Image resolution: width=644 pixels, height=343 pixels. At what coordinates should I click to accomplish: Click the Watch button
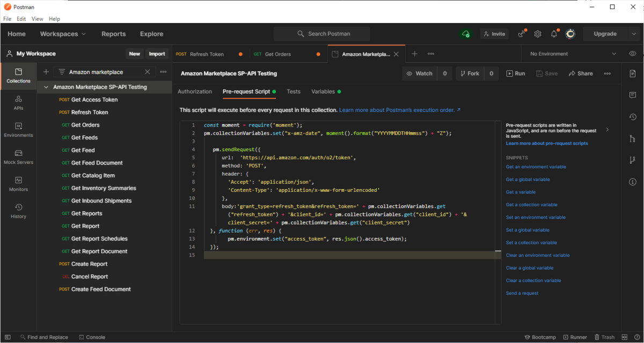(x=419, y=73)
